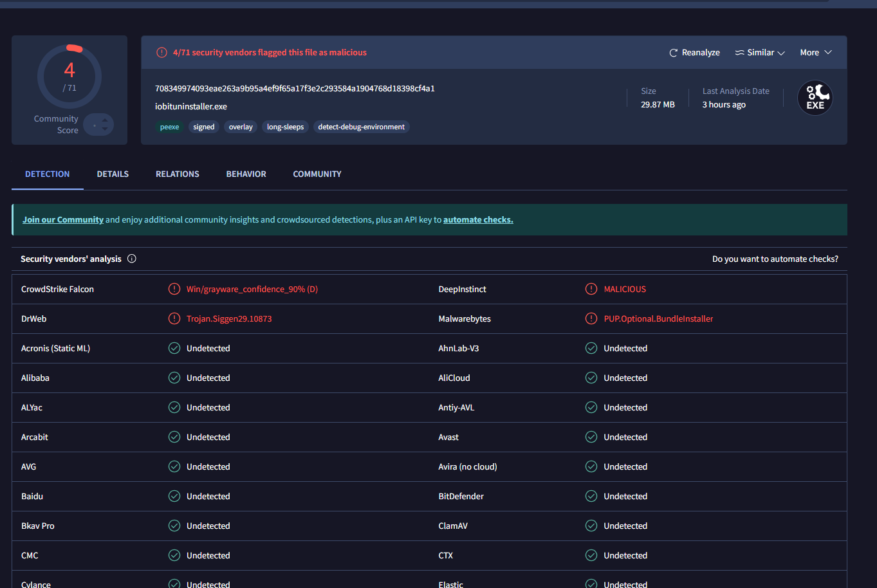This screenshot has width=877, height=588.
Task: Click the DrWeb vendor name
Action: 34,319
